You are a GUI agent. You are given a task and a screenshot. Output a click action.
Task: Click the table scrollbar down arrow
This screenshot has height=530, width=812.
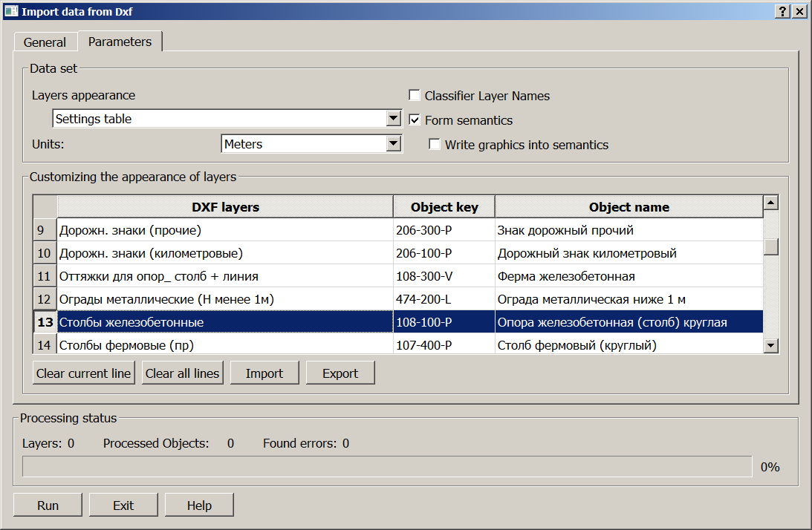771,345
